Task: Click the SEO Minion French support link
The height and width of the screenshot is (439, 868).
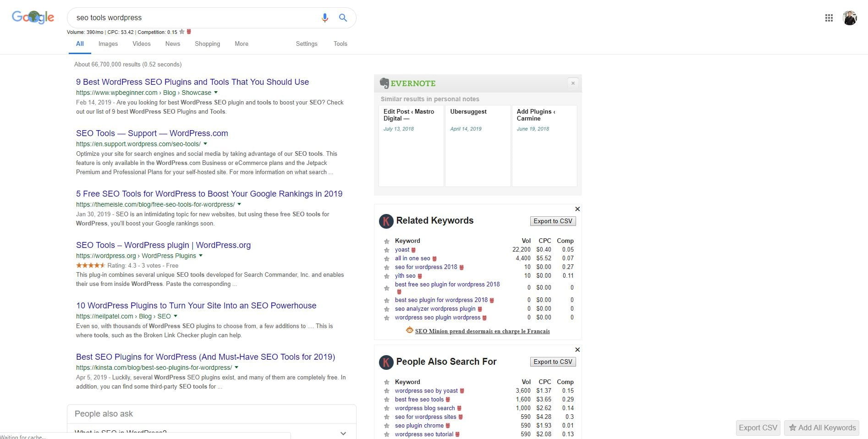Action: (482, 331)
